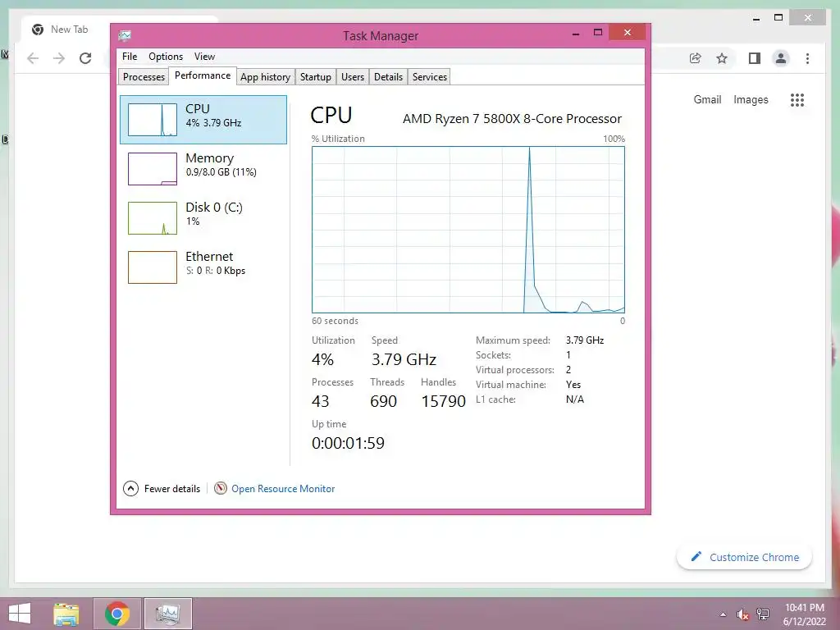The width and height of the screenshot is (840, 630).
Task: Open the Startup tab
Action: pos(316,76)
